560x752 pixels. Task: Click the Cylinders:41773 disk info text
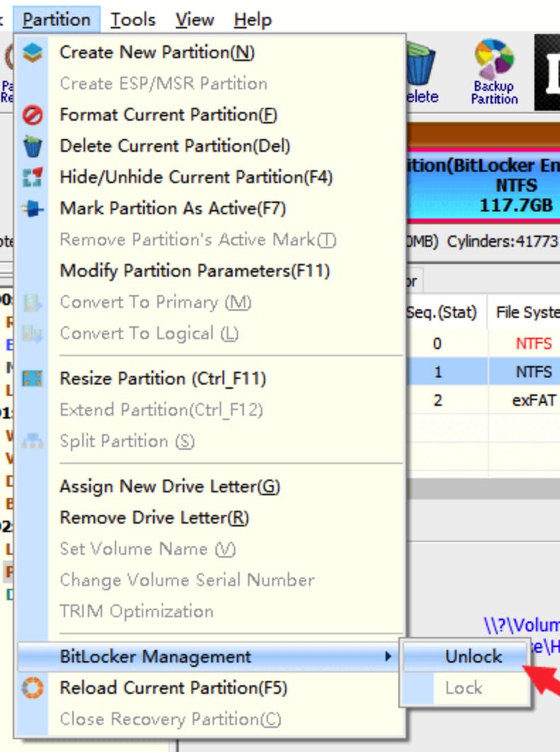[503, 241]
